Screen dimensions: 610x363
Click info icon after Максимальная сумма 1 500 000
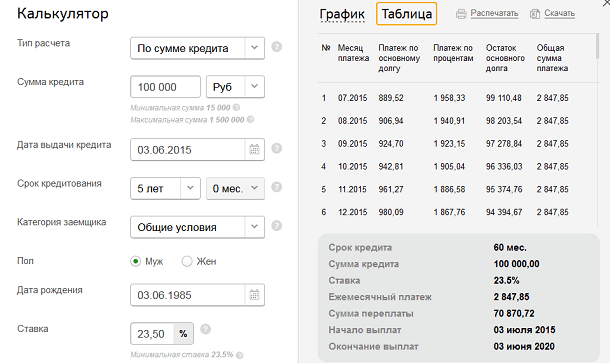point(251,119)
